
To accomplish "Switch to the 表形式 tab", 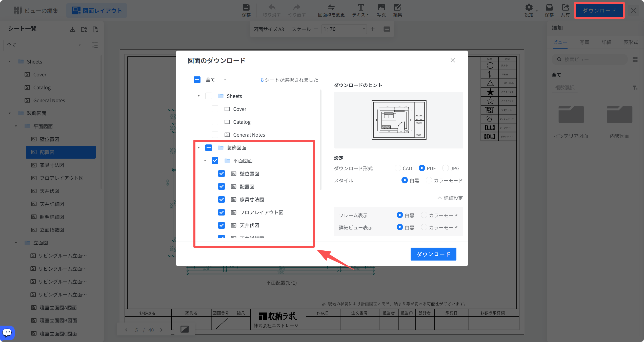I will pyautogui.click(x=631, y=42).
